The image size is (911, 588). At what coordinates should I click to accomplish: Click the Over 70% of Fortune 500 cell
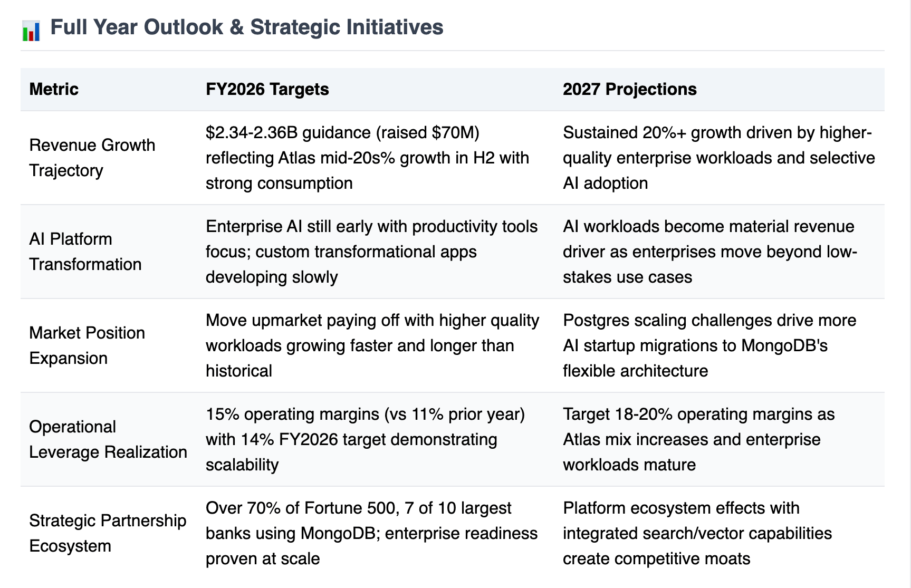[372, 533]
